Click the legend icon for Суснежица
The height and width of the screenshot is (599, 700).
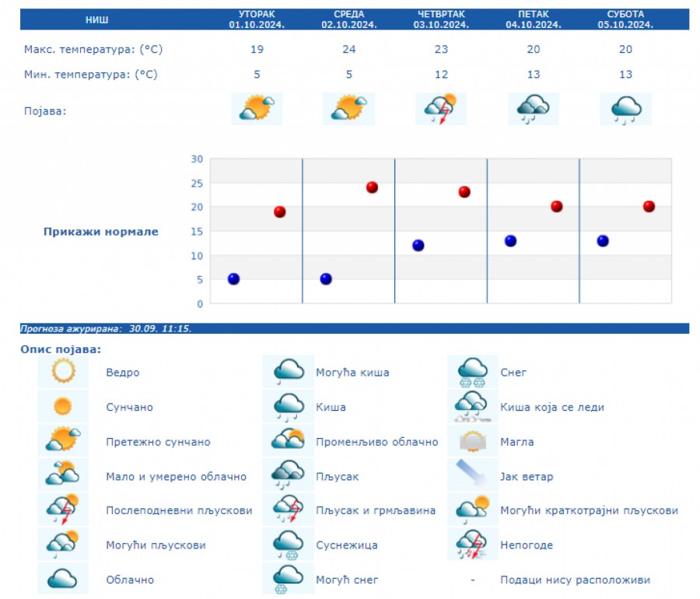coord(288,545)
